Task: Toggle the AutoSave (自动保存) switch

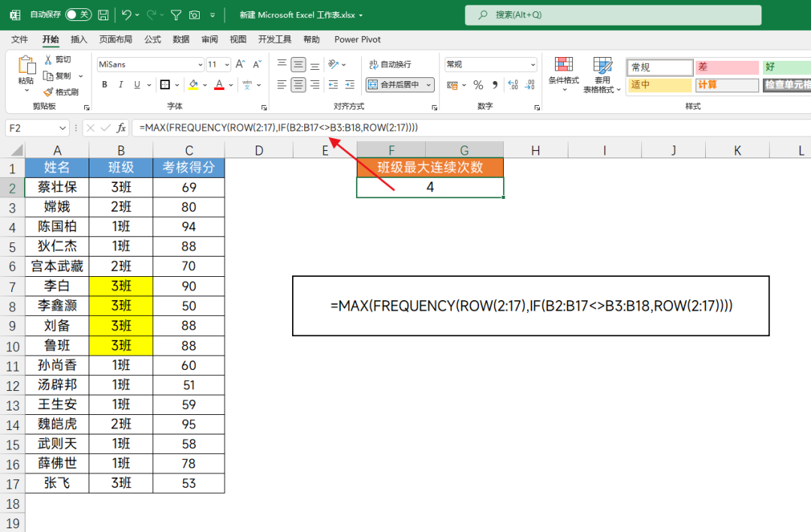Action: point(77,15)
